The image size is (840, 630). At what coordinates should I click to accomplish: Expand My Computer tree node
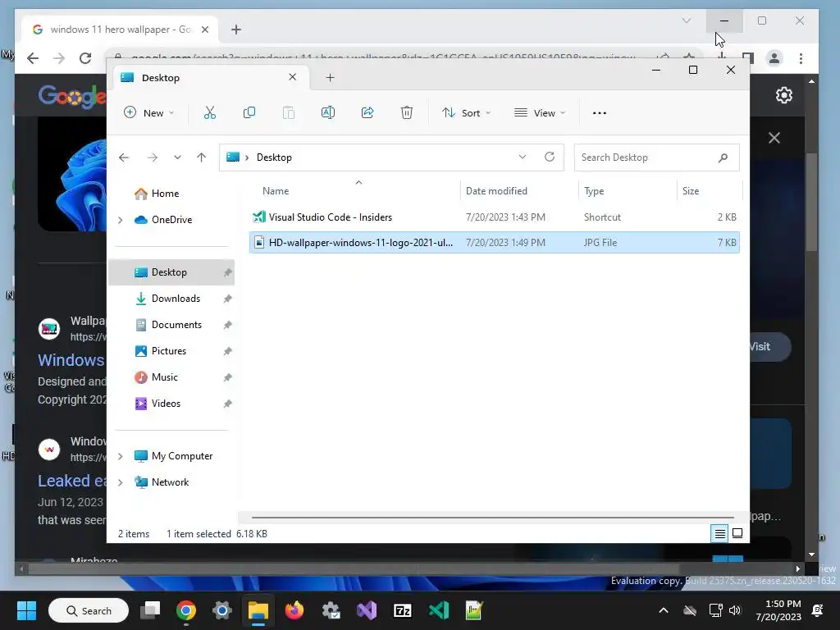point(120,456)
